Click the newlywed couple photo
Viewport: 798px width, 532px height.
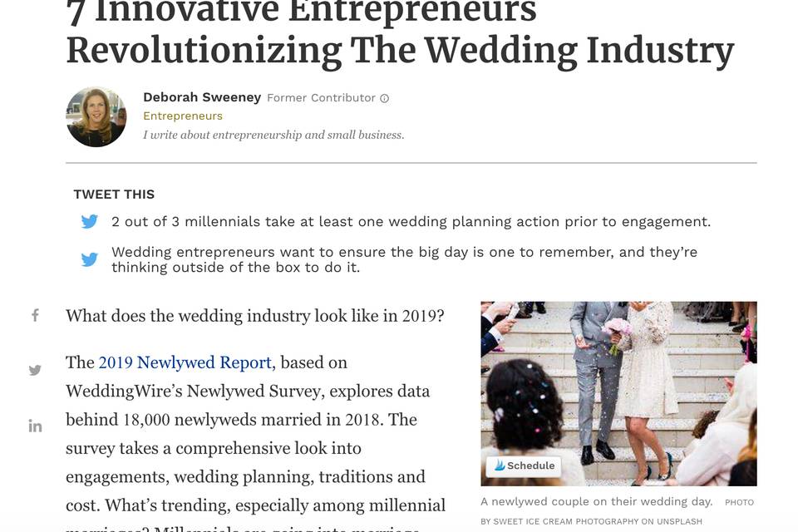618,393
